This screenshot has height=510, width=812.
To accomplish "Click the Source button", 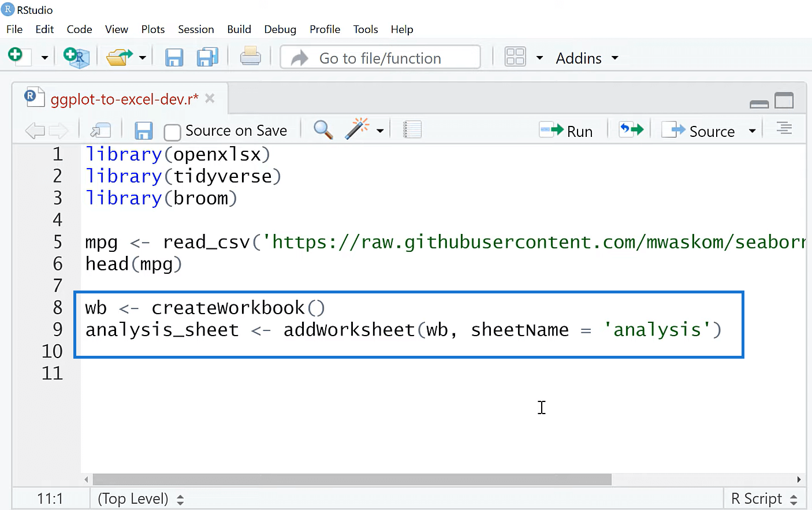I will pos(698,131).
